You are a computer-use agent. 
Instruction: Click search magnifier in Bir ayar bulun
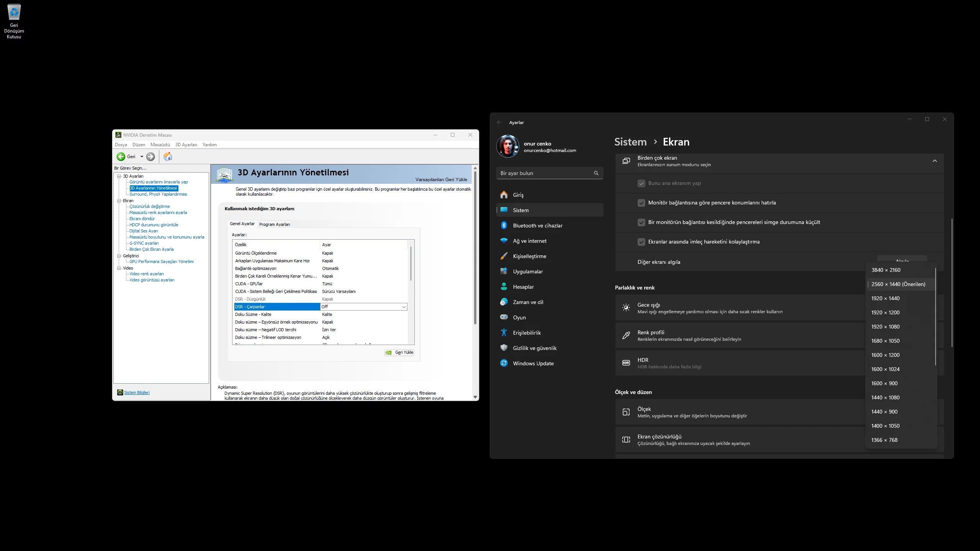[x=596, y=173]
